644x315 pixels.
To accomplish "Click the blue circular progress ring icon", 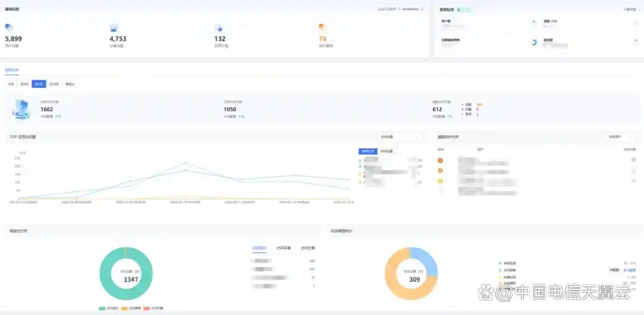I will coord(534,42).
